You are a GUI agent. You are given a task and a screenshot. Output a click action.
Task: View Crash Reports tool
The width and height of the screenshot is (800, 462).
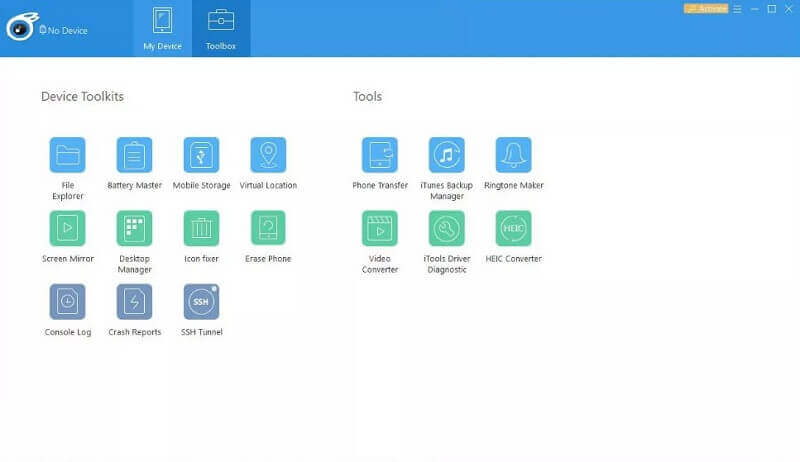click(x=134, y=302)
